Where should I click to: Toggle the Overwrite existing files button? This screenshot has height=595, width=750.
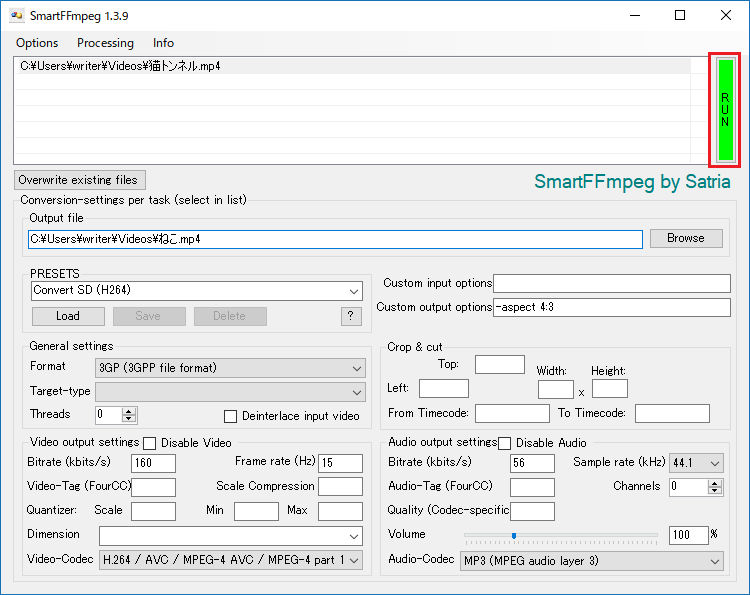[x=79, y=180]
